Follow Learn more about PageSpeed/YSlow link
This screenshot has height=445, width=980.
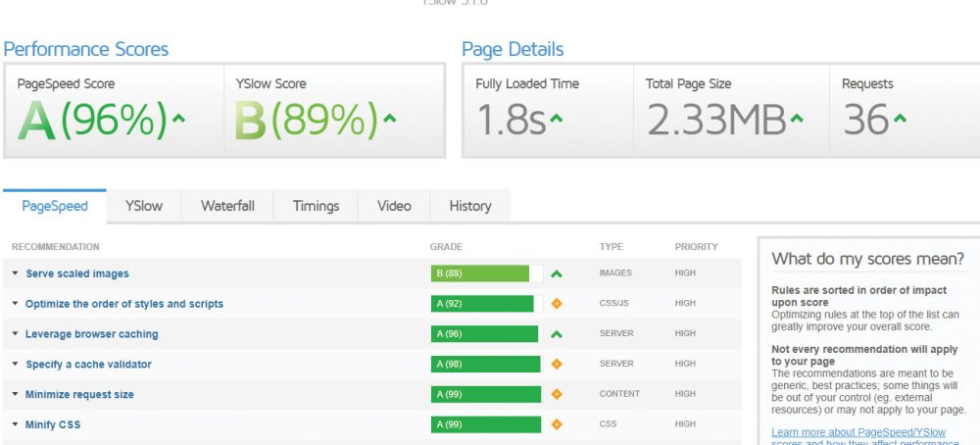[858, 432]
